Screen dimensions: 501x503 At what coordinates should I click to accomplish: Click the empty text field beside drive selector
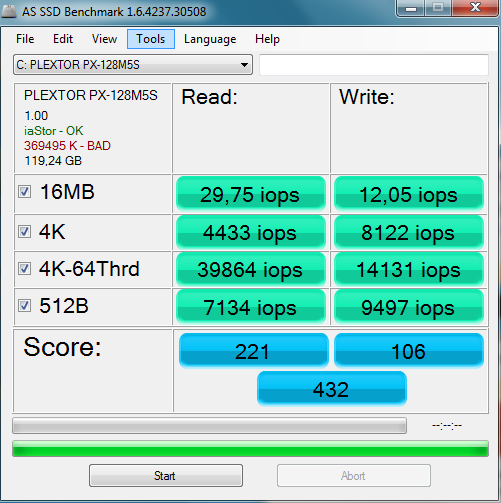pos(374,65)
